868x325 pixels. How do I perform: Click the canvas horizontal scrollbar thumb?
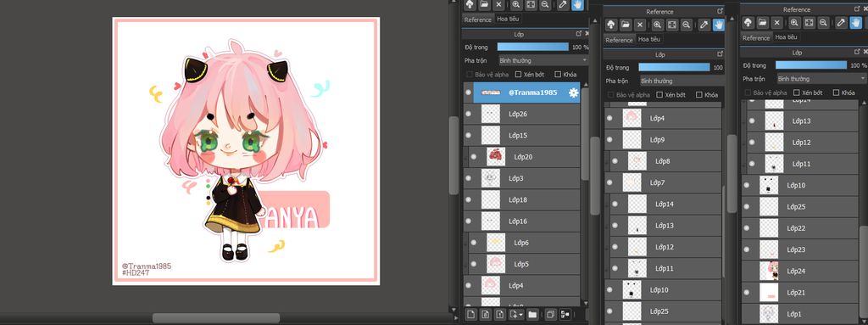click(216, 318)
